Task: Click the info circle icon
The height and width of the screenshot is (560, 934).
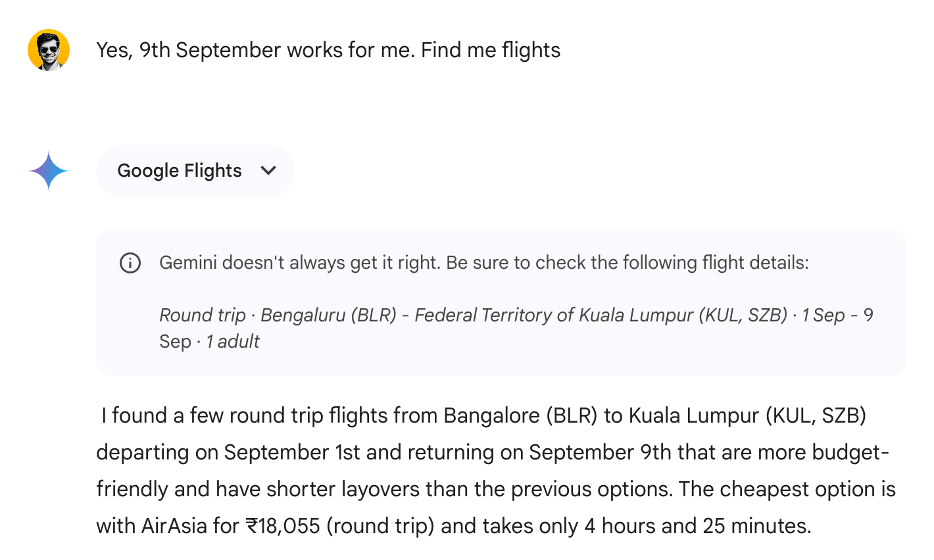Action: point(130,263)
